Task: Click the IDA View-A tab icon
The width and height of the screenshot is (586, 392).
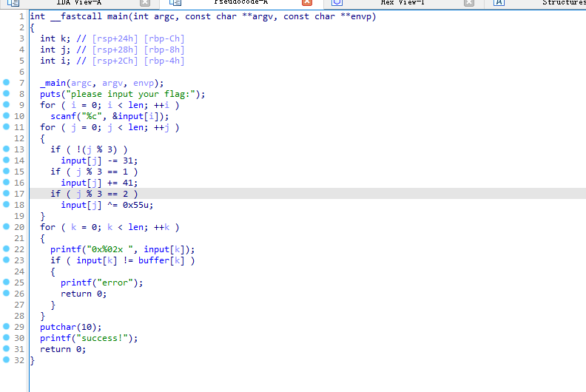Action: pos(13,3)
